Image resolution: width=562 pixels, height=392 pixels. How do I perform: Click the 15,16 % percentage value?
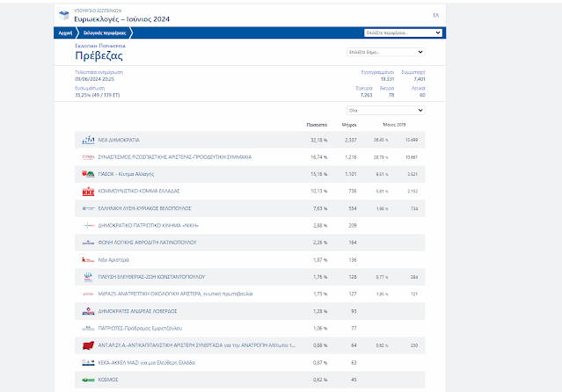[319, 174]
